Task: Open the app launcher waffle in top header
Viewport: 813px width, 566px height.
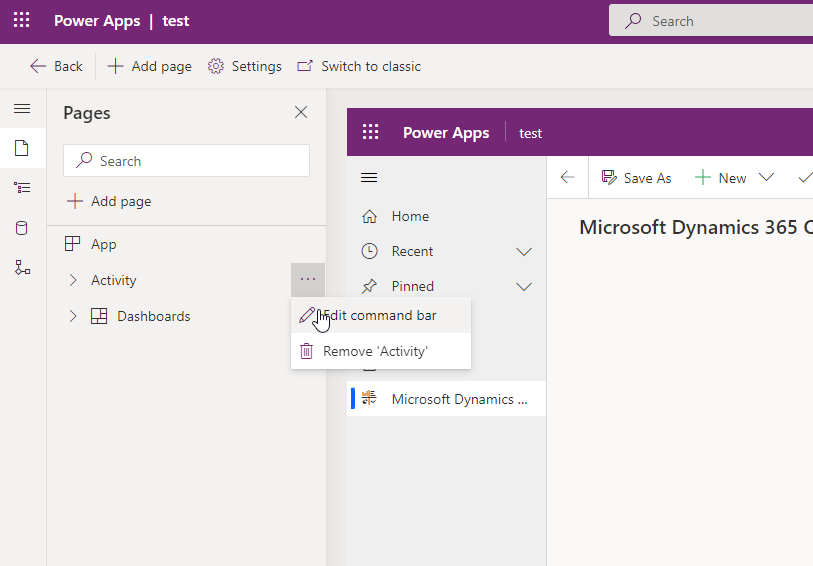Action: pos(22,21)
